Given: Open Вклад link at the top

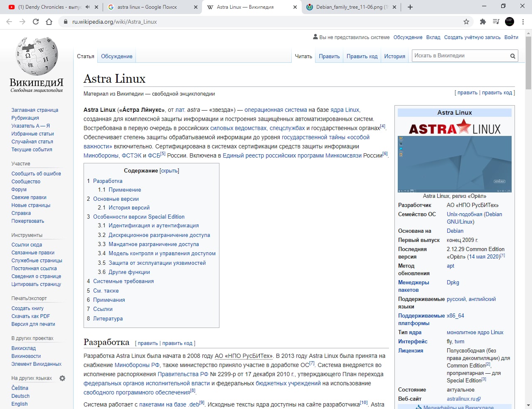Looking at the screenshot, I should click(x=433, y=37).
